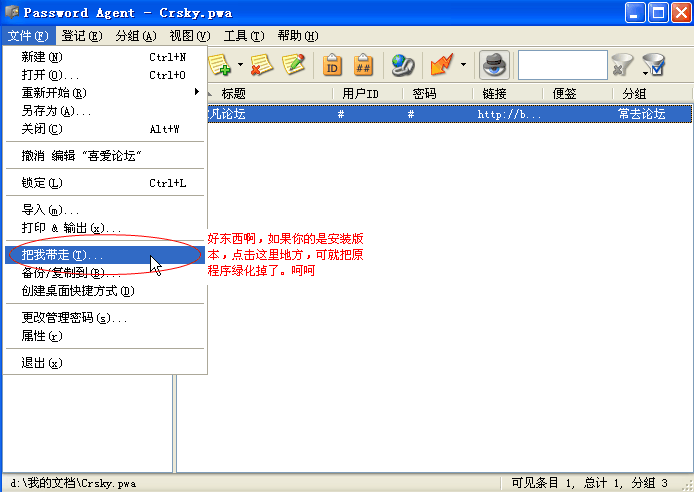Choose 新建(N) from the file menu
This screenshot has width=694, height=492.
point(105,57)
